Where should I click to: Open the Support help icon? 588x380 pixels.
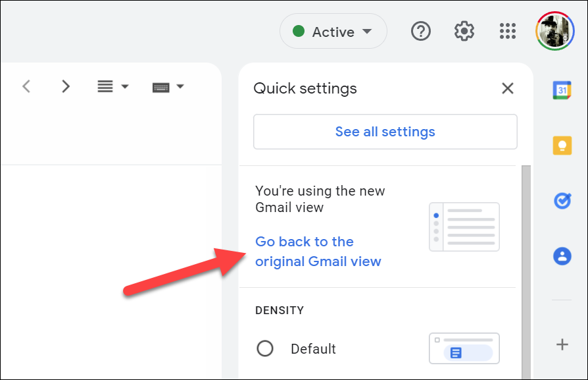[x=421, y=31]
